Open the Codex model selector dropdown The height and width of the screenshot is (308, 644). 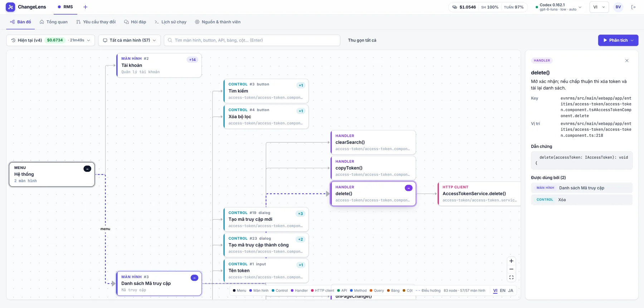[x=558, y=7]
